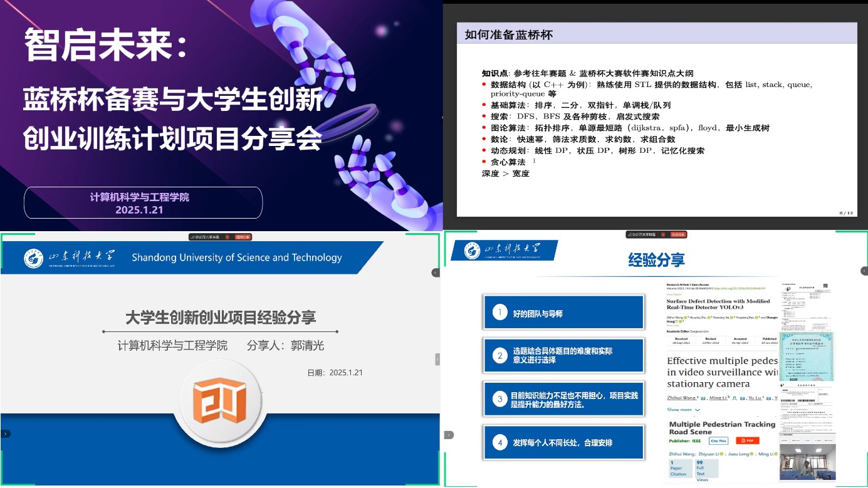Select numbered circle 1 beside 好的团队与导师
The width and height of the screenshot is (868, 488).
click(x=499, y=313)
